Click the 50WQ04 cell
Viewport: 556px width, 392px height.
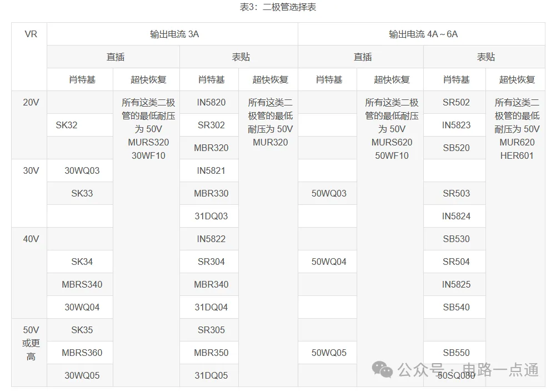click(328, 262)
